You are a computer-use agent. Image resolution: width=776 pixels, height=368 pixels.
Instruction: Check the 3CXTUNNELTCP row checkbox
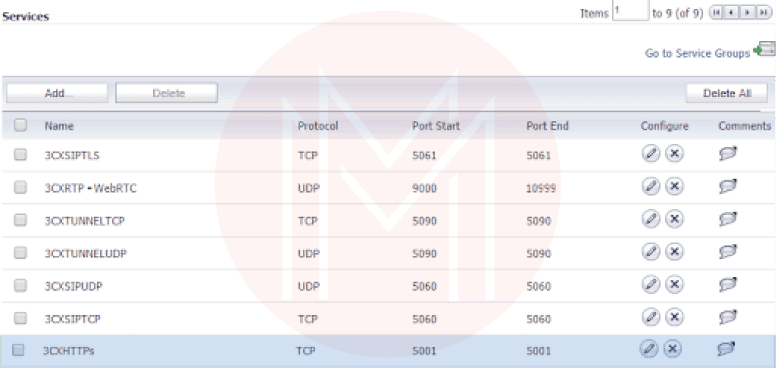coord(20,220)
